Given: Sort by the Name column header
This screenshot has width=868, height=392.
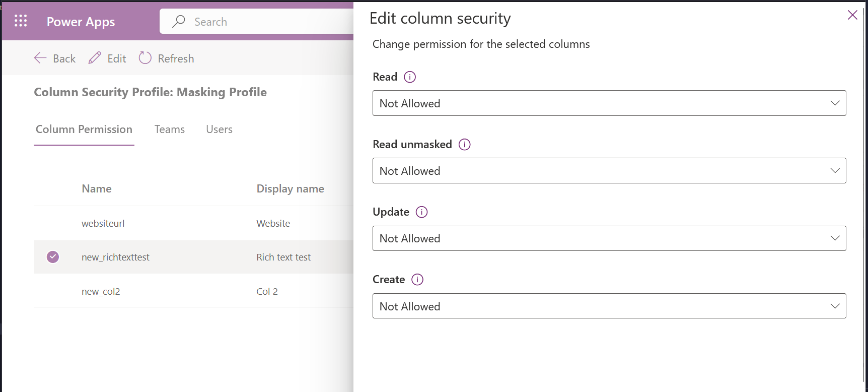Looking at the screenshot, I should pyautogui.click(x=97, y=189).
